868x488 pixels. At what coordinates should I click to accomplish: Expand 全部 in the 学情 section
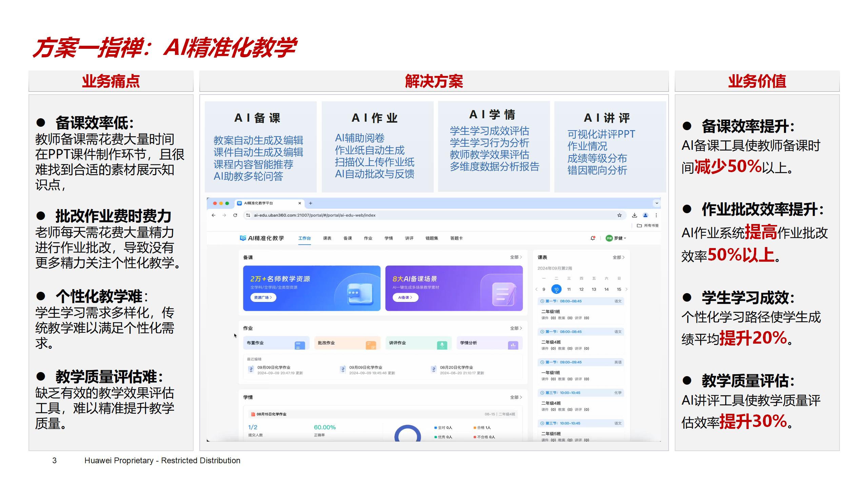516,397
